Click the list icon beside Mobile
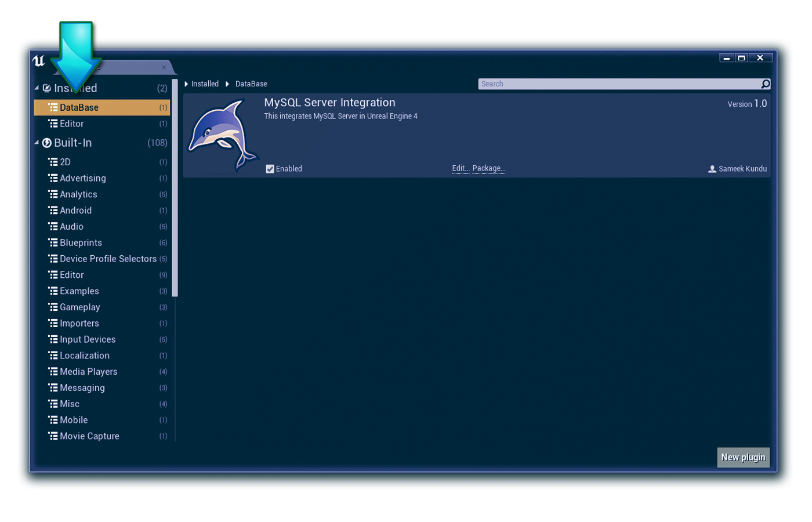Image resolution: width=812 pixels, height=522 pixels. 53,420
